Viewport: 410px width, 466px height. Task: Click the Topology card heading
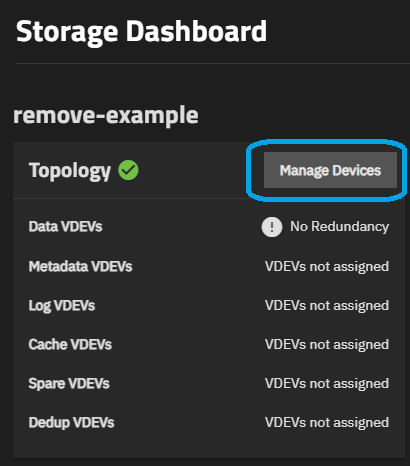tap(70, 171)
